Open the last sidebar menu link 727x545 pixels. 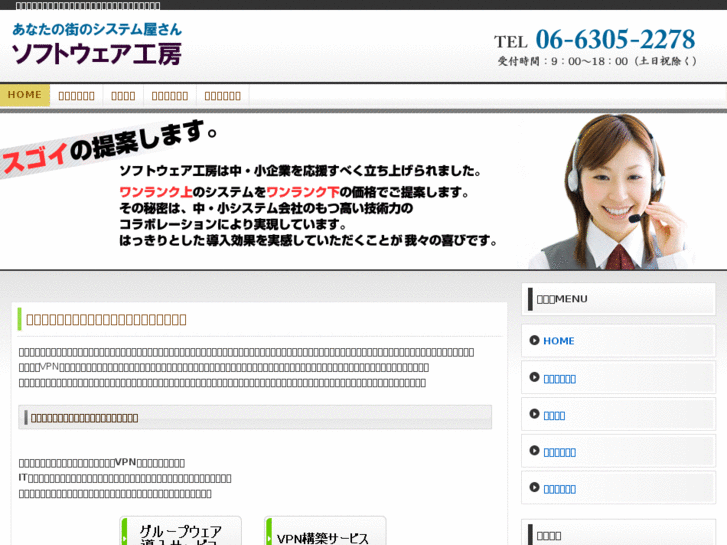(560, 489)
